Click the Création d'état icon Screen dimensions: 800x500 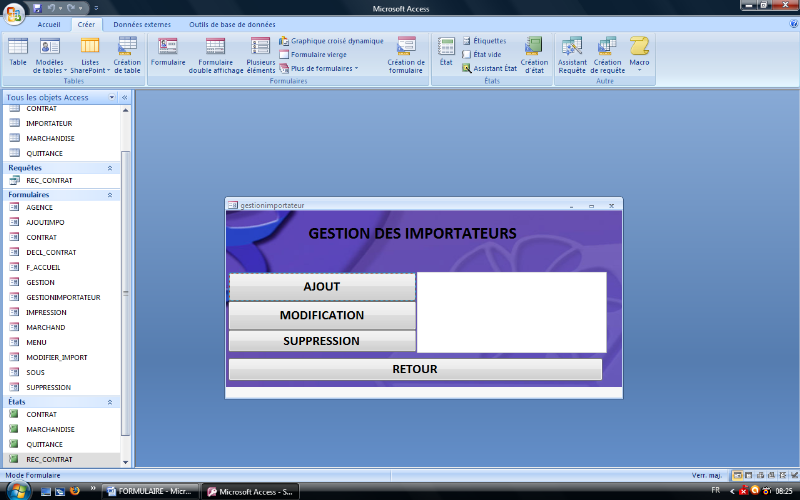(x=534, y=51)
